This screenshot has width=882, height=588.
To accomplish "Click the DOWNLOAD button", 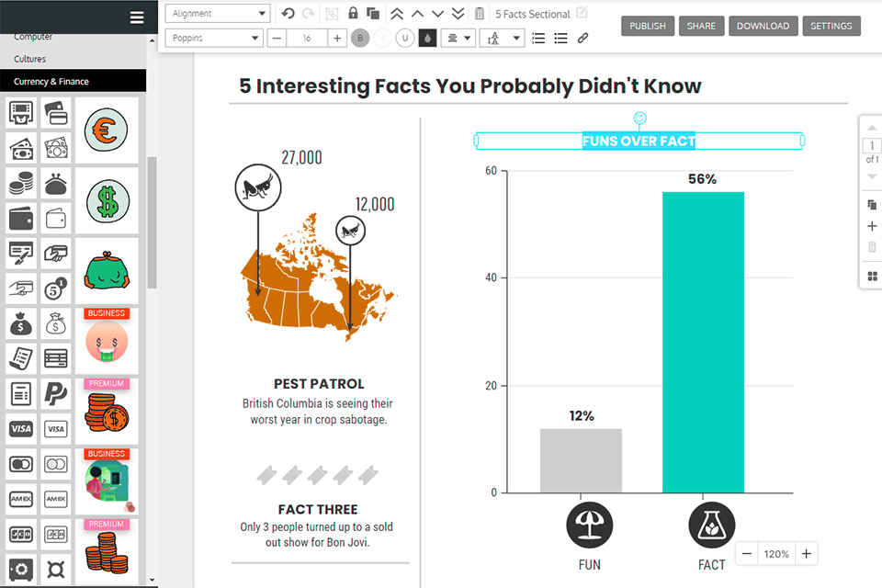I will (x=763, y=26).
